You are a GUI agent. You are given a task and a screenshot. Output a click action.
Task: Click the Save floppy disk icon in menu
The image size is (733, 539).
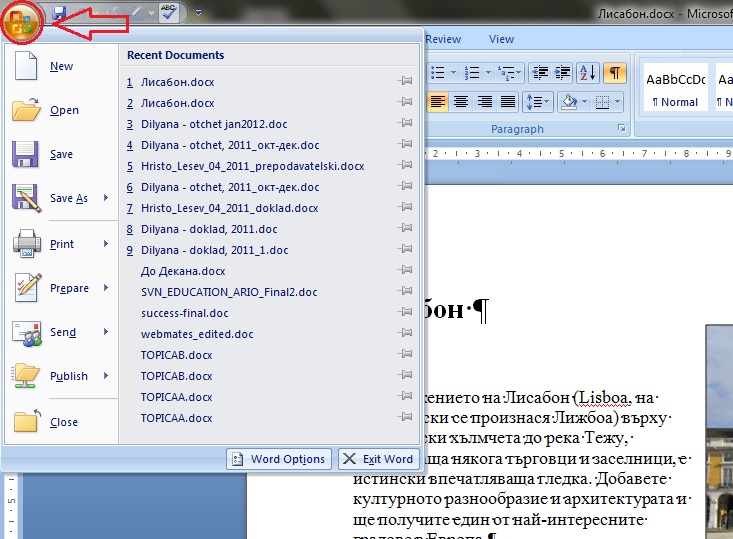pyautogui.click(x=25, y=154)
